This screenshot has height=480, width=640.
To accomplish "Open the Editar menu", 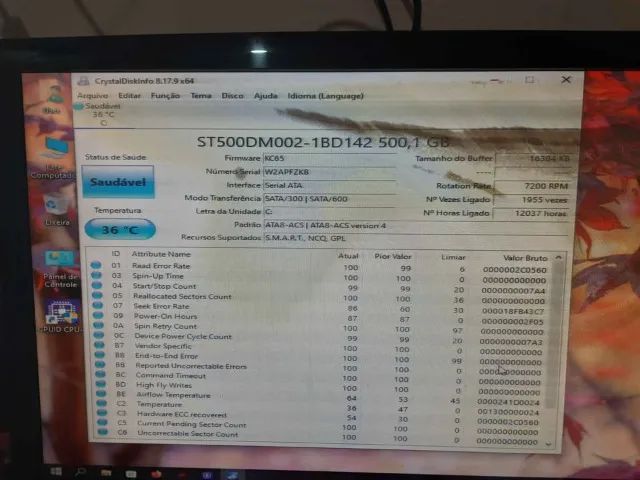I will (x=129, y=96).
